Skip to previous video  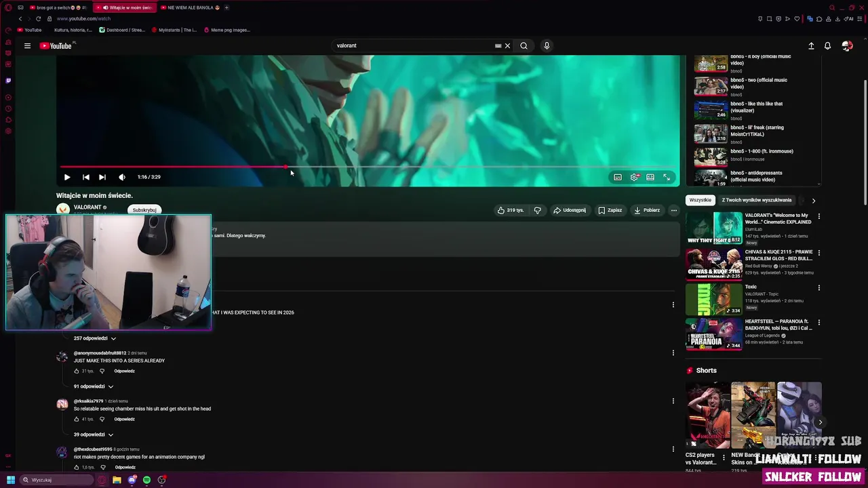click(x=86, y=177)
